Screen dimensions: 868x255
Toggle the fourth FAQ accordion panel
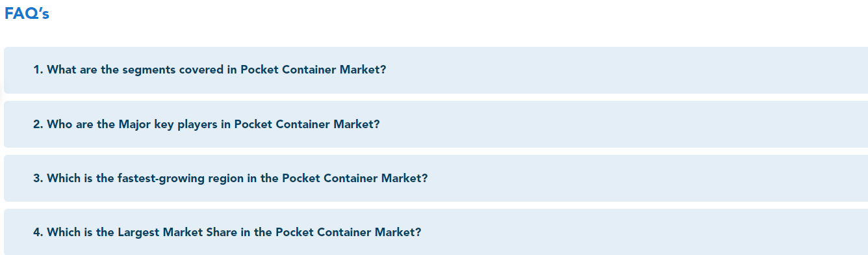[436, 232]
